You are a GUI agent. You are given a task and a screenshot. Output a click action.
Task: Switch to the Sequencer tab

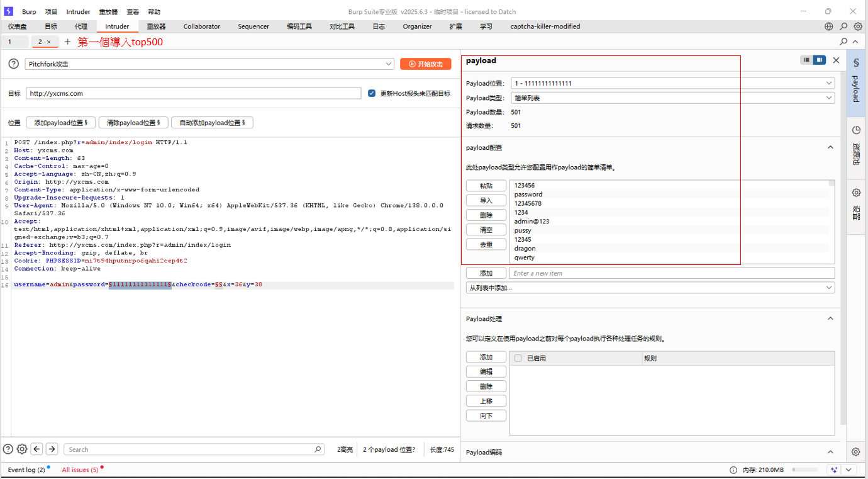pyautogui.click(x=253, y=26)
